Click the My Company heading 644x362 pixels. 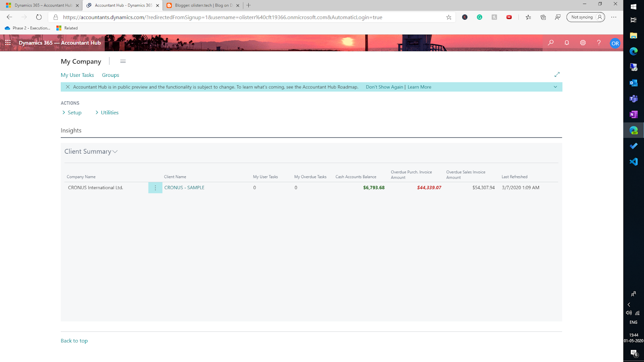point(81,62)
